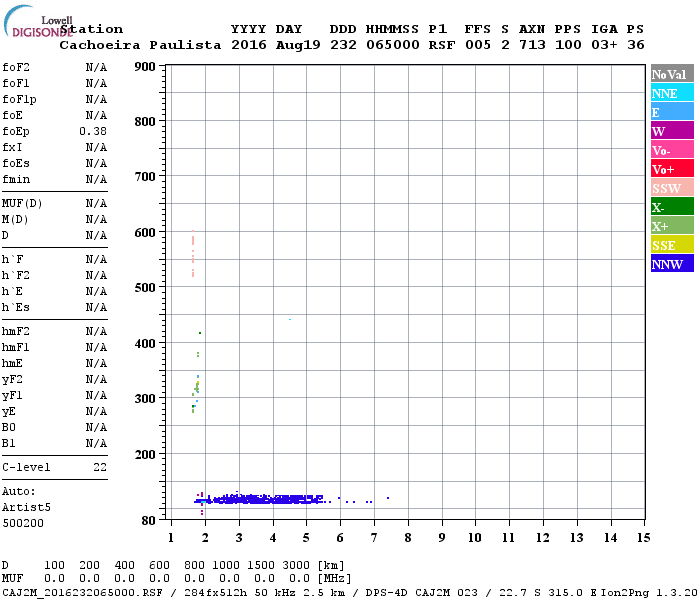Click the fmin parameter label
700x600 pixels.
pos(16,179)
